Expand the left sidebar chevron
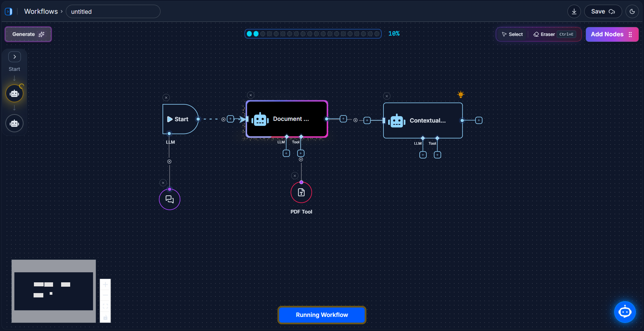 (x=14, y=57)
